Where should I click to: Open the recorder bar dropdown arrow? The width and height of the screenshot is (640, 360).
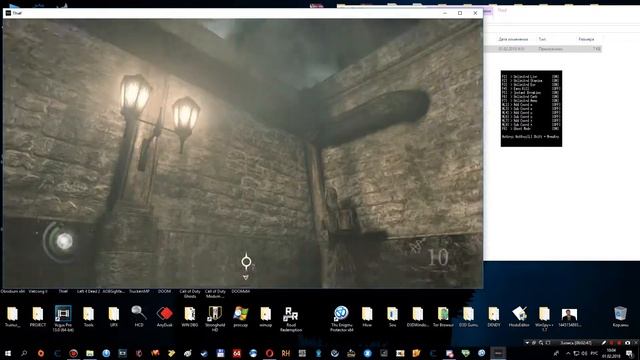[x=527, y=343]
